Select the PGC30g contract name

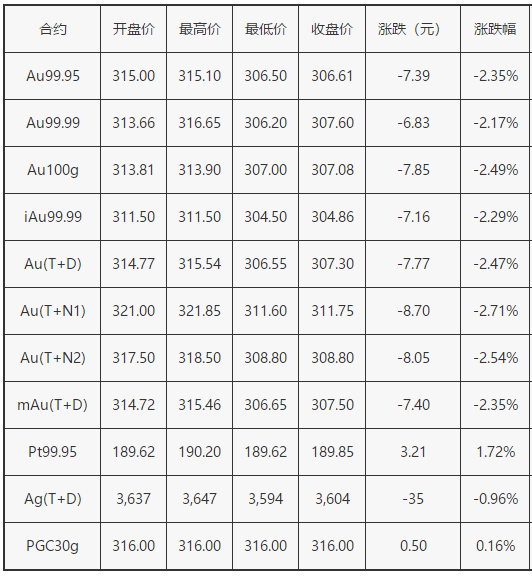click(x=52, y=546)
